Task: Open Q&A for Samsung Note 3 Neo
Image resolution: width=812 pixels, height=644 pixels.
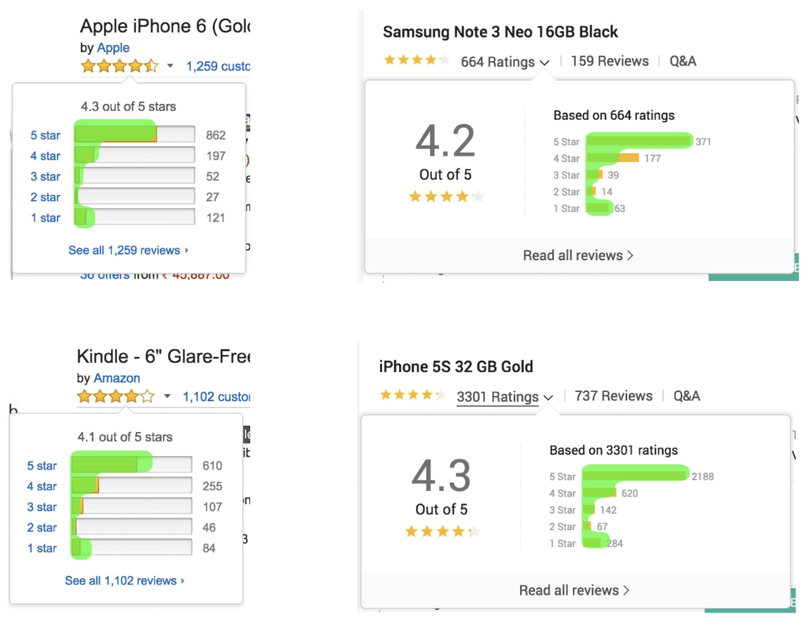Action: pos(683,61)
